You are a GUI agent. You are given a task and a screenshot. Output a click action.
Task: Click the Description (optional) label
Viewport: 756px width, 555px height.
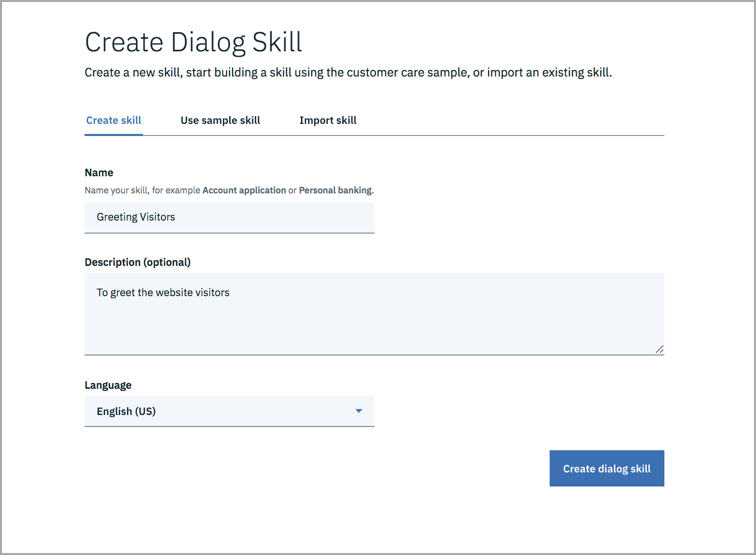[137, 262]
